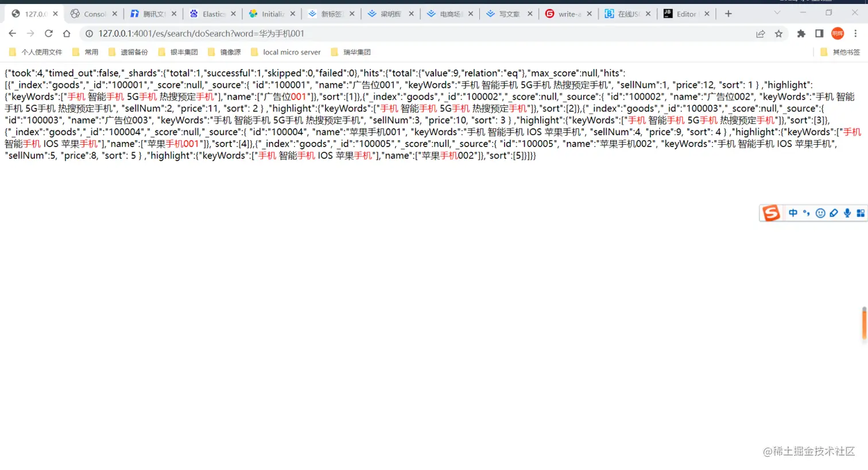Image resolution: width=868 pixels, height=470 pixels.
Task: Open the Sogou toolbox grid icon
Action: click(x=861, y=213)
